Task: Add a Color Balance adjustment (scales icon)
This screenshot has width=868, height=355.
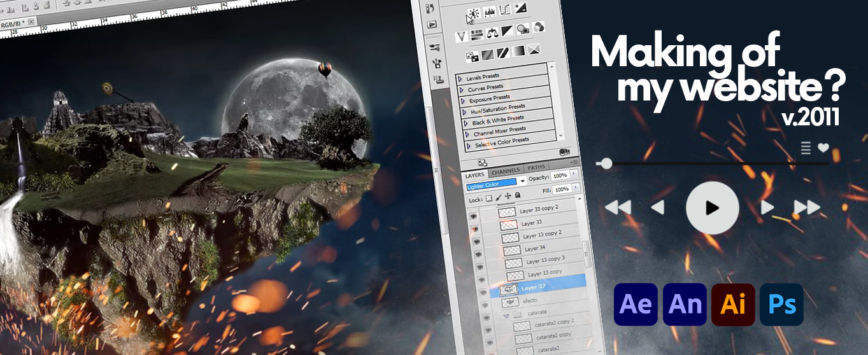Action: pyautogui.click(x=492, y=32)
